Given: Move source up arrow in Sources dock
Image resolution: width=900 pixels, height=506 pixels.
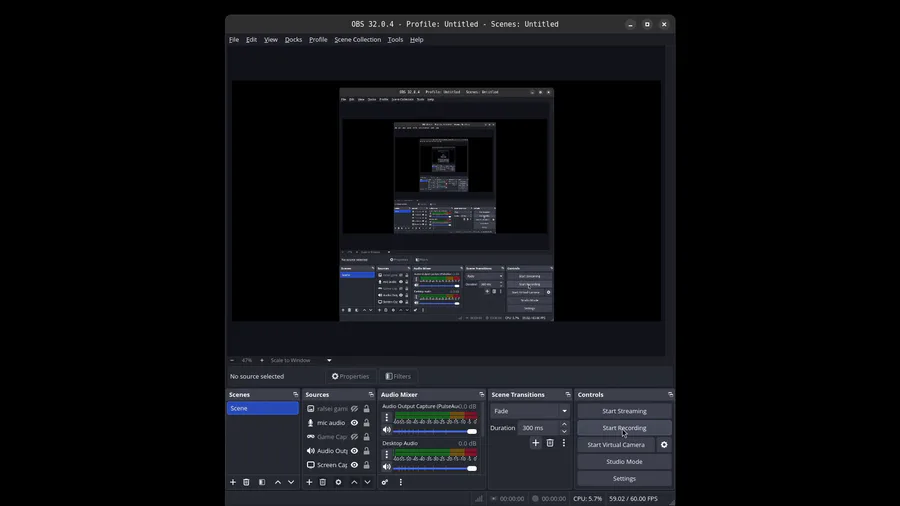Looking at the screenshot, I should (354, 482).
